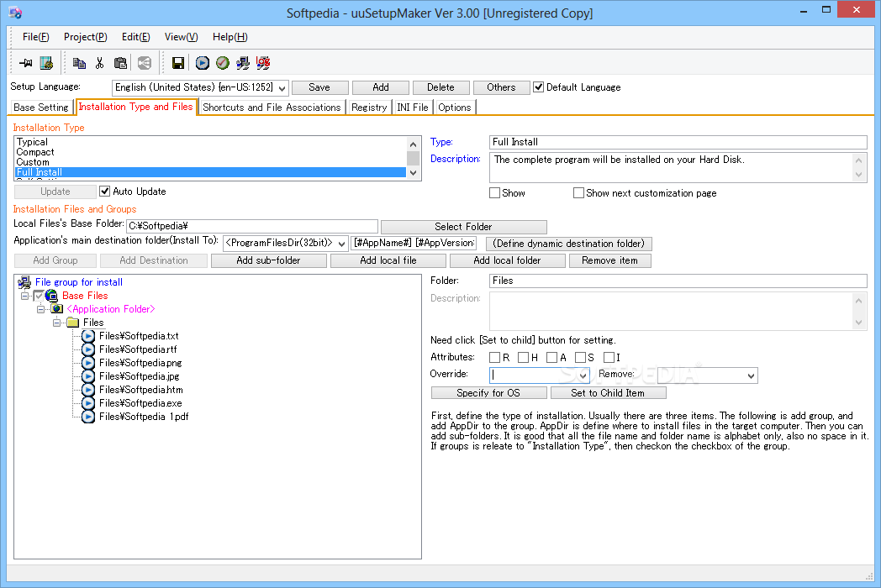
Task: Check the A attribute checkbox
Action: 551,357
